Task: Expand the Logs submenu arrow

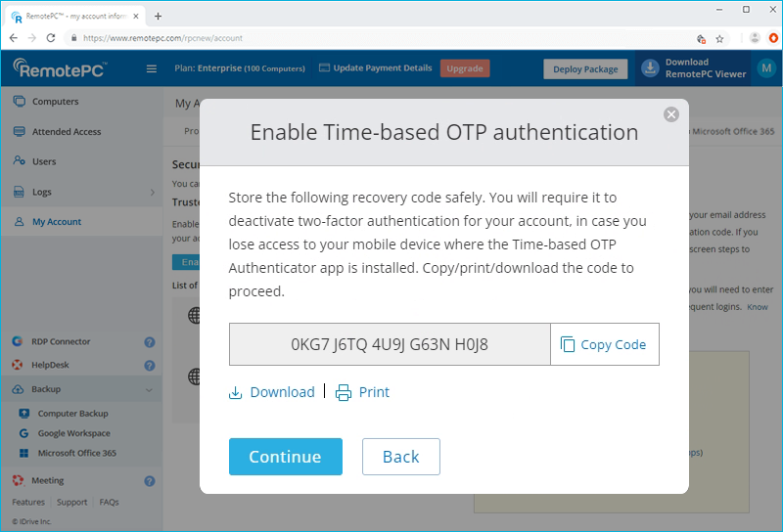Action: [x=152, y=193]
